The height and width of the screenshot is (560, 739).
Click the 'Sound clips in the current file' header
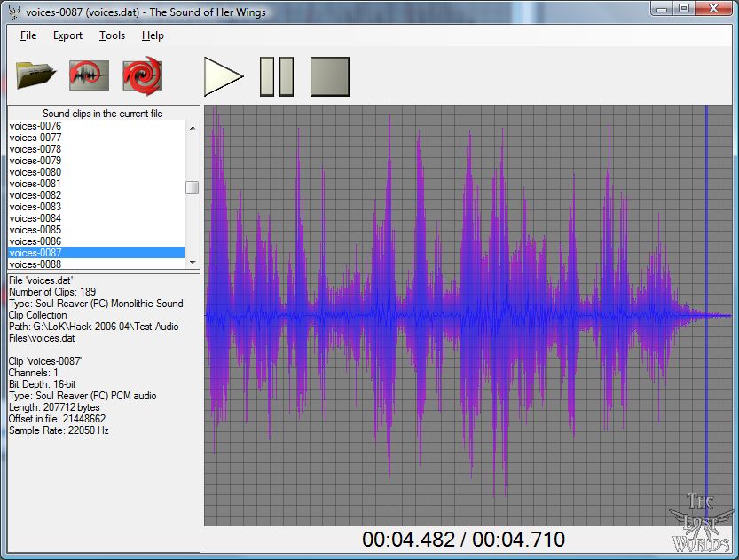(103, 113)
